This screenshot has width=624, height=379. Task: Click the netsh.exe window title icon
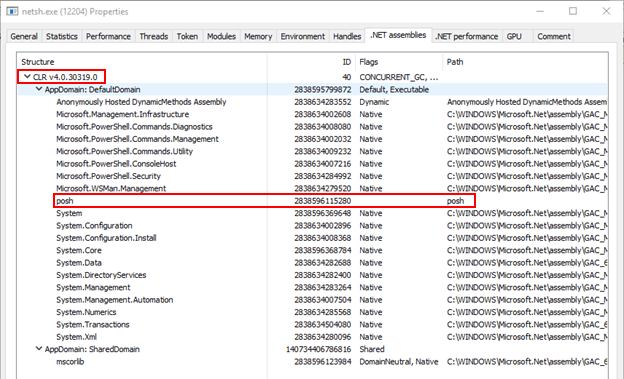click(12, 11)
